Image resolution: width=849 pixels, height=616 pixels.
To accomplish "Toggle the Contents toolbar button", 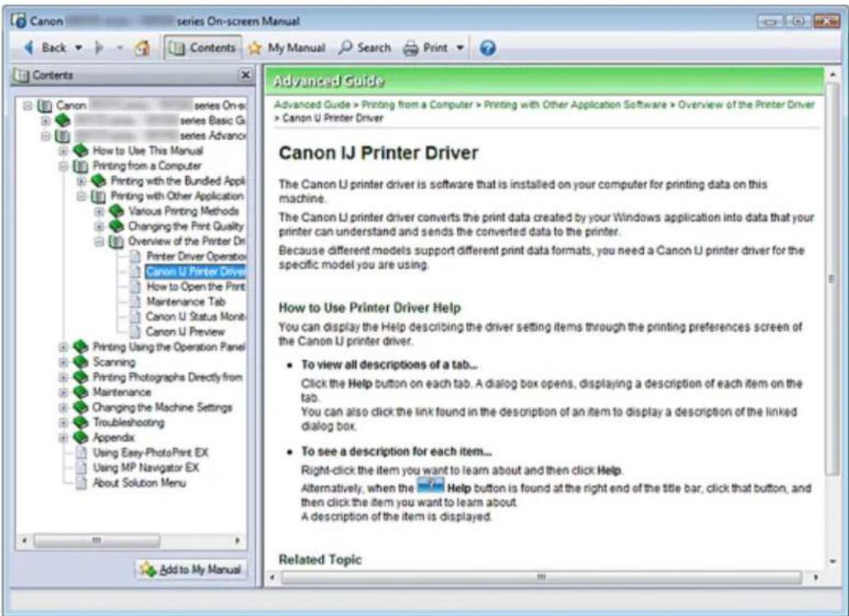I will click(202, 48).
